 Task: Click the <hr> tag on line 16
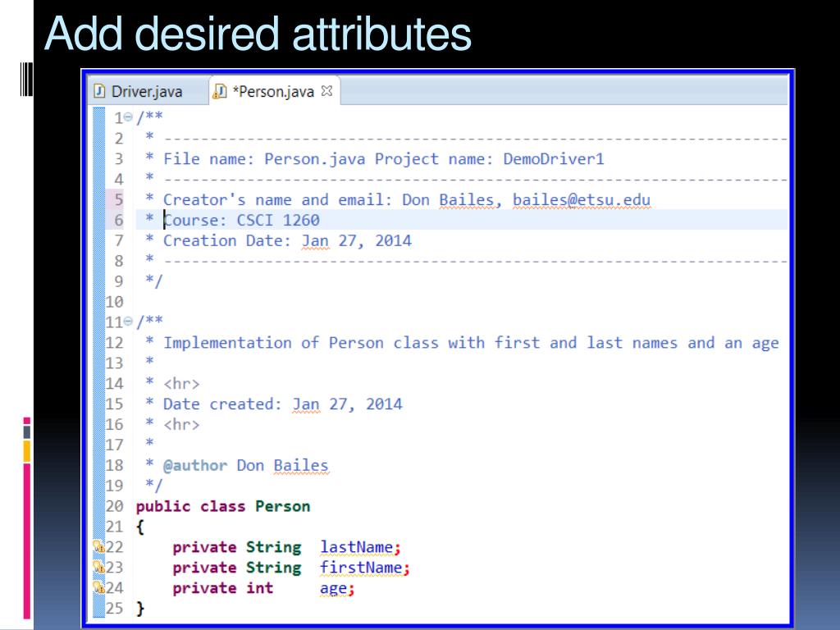(181, 425)
